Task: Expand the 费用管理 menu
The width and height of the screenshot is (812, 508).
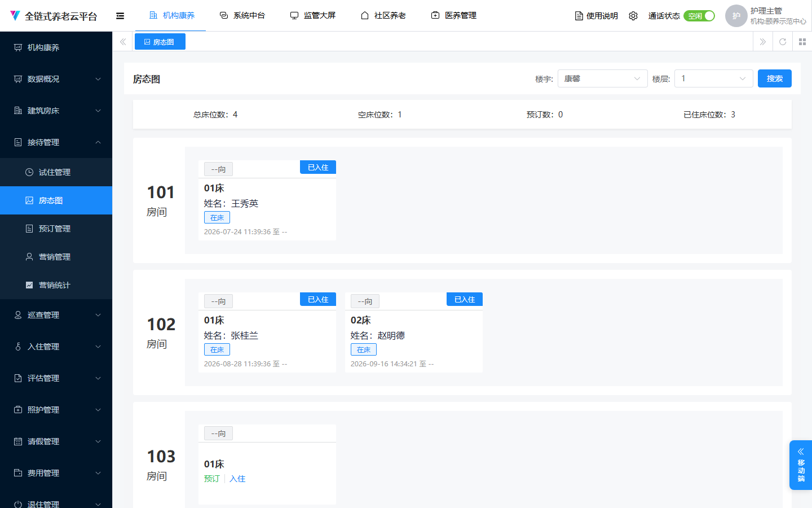Action: pos(56,473)
